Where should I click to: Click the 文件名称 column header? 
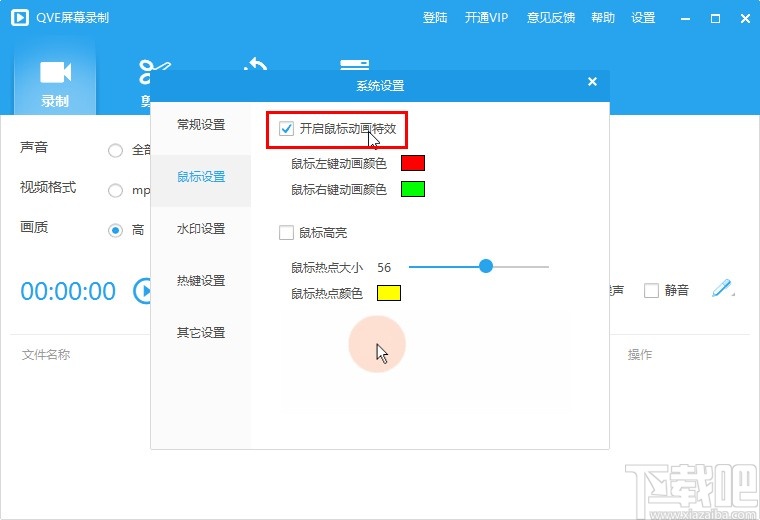pos(46,355)
